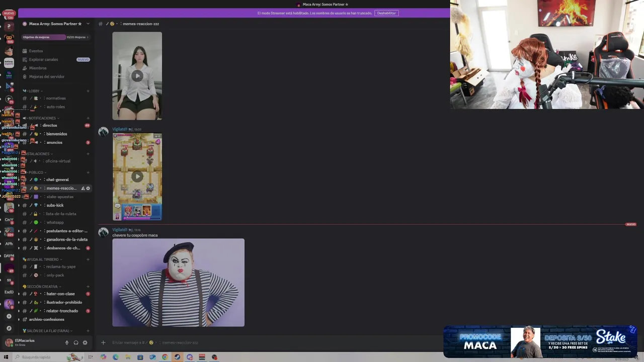The image size is (644, 362).
Task: Open the reclama-tu-yape channel
Action: click(55, 266)
